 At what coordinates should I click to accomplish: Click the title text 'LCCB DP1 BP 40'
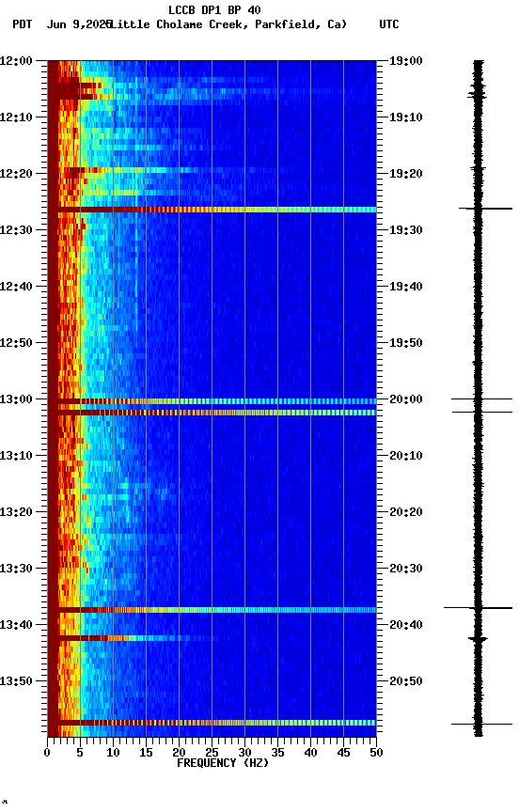[x=214, y=9]
